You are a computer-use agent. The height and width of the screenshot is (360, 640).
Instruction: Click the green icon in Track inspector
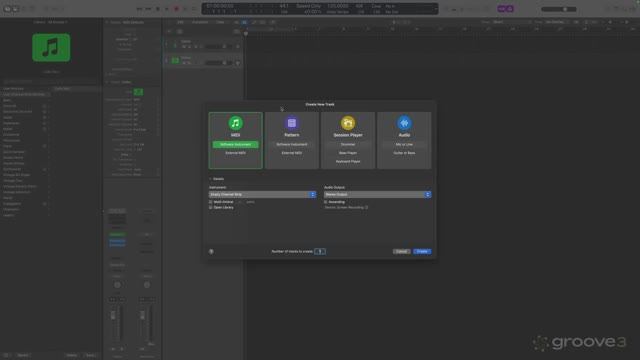point(138,92)
